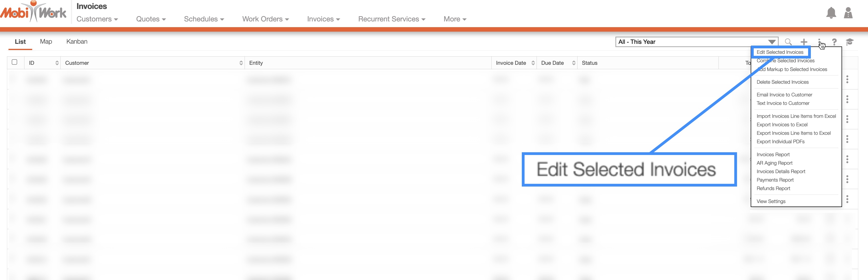Choose Delete Selected Invoices option
This screenshot has height=280, width=868.
pos(782,82)
